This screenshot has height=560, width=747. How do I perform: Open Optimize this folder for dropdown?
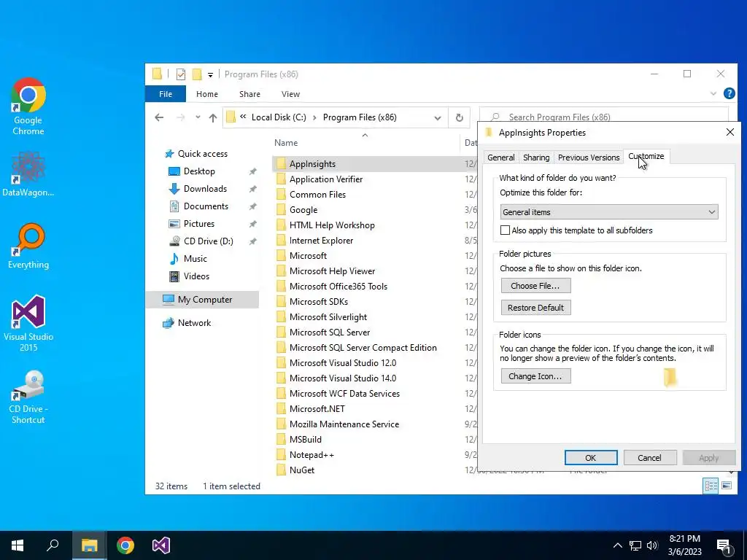(x=609, y=212)
